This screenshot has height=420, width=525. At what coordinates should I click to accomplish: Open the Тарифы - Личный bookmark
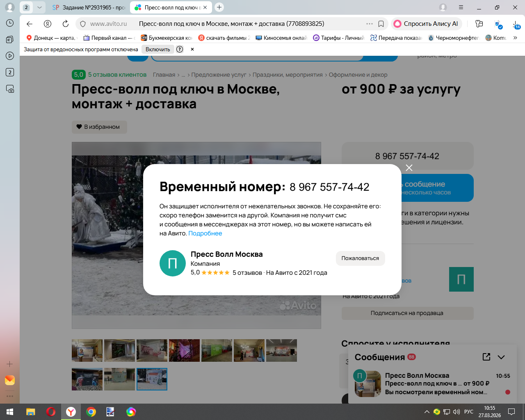[339, 38]
